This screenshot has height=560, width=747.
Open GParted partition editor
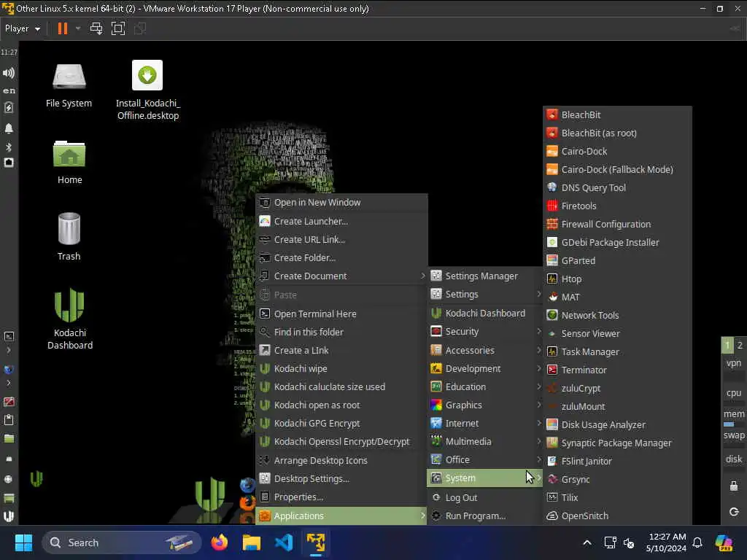(x=617, y=260)
